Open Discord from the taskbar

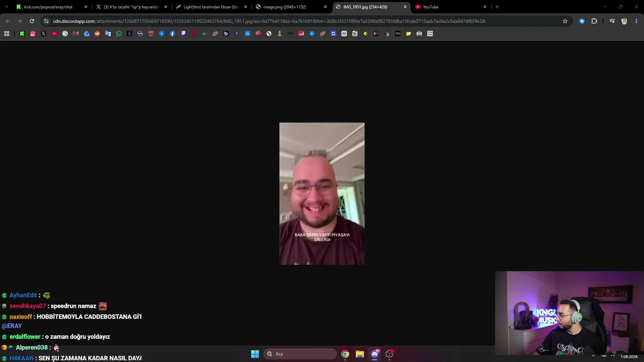tap(374, 354)
